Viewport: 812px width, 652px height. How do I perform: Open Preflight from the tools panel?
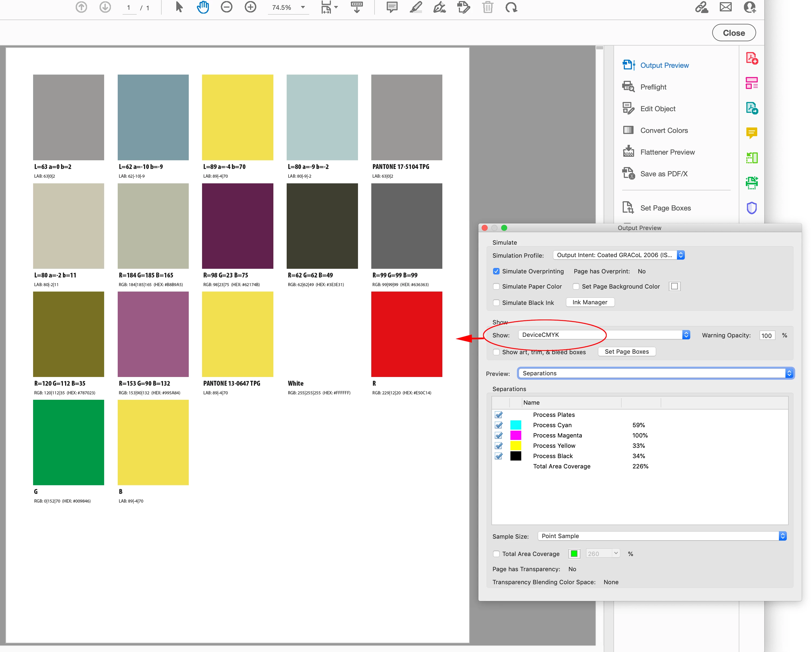point(653,87)
